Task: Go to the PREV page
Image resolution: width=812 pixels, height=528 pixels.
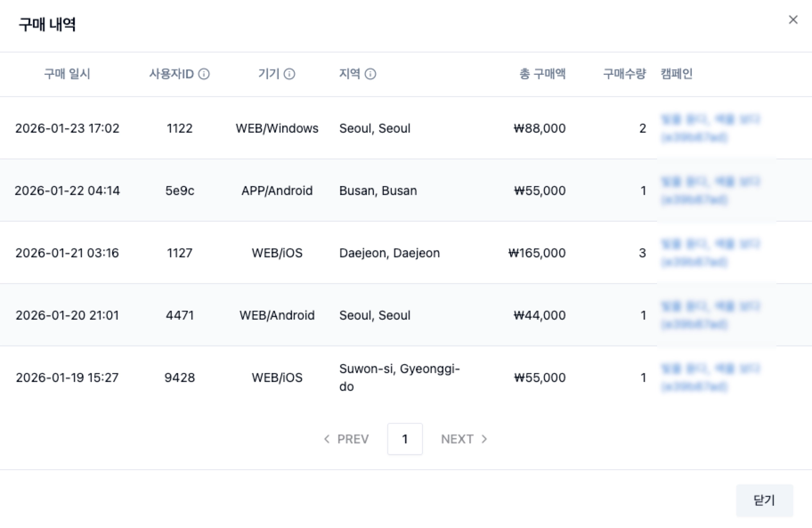Action: tap(346, 439)
